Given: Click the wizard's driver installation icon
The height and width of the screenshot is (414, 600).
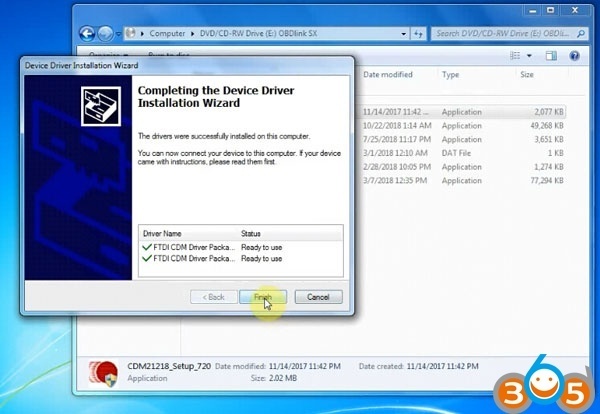Looking at the screenshot, I should click(101, 106).
